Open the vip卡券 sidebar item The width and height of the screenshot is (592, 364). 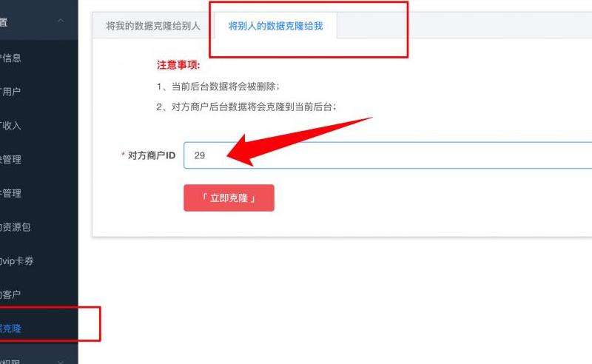click(x=16, y=261)
